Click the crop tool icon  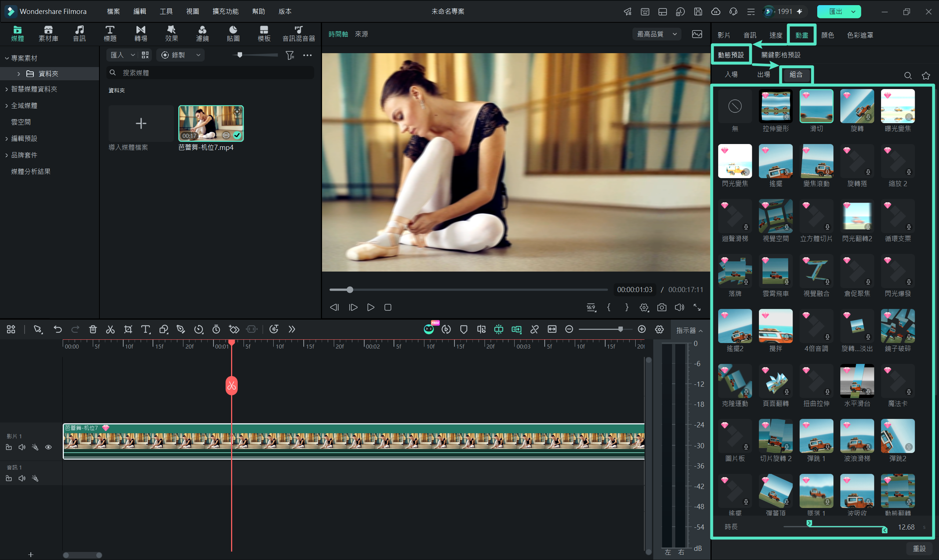[x=128, y=329]
